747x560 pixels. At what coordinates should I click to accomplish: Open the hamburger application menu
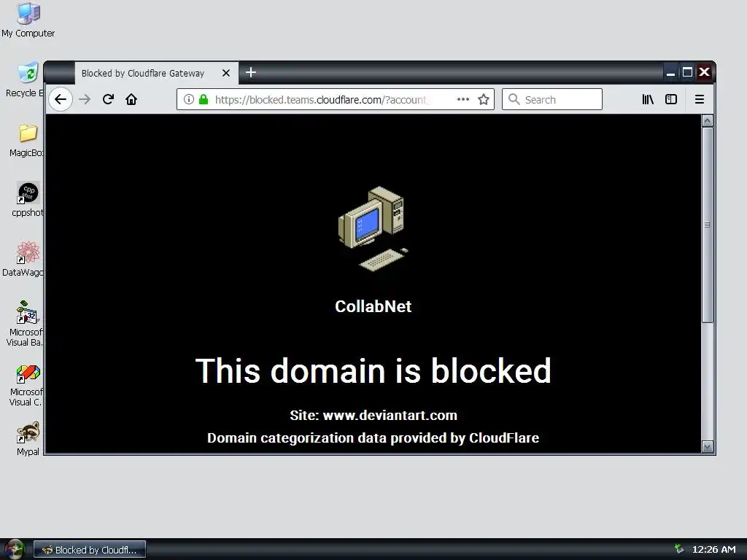click(700, 99)
